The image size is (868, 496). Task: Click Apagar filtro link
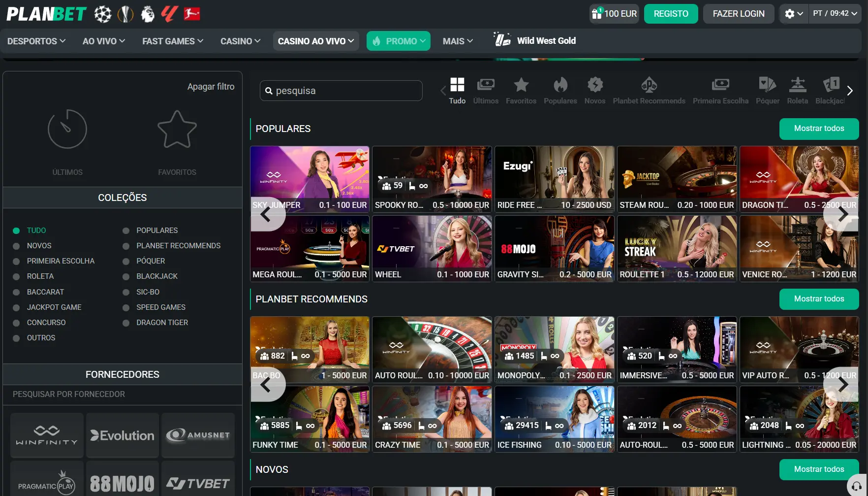211,87
